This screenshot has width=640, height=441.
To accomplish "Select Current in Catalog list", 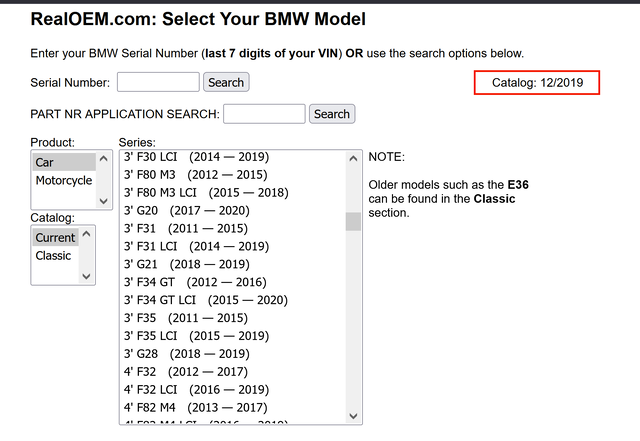I will coord(56,237).
